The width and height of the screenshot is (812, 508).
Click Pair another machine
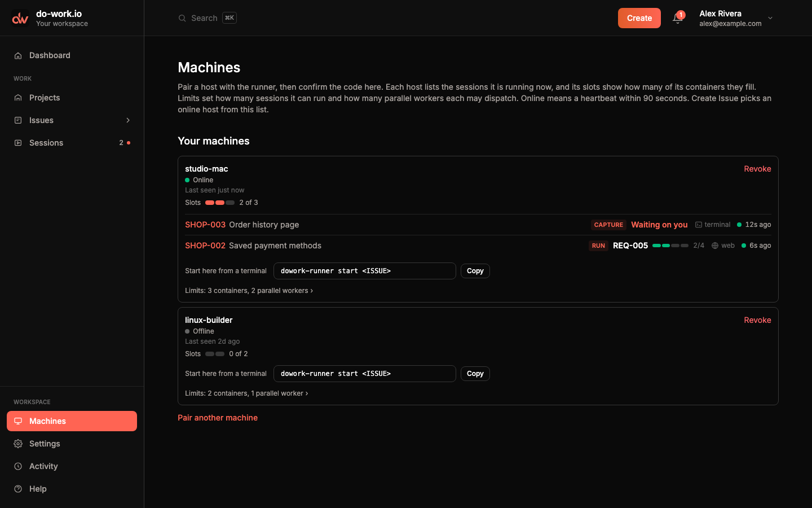point(218,418)
